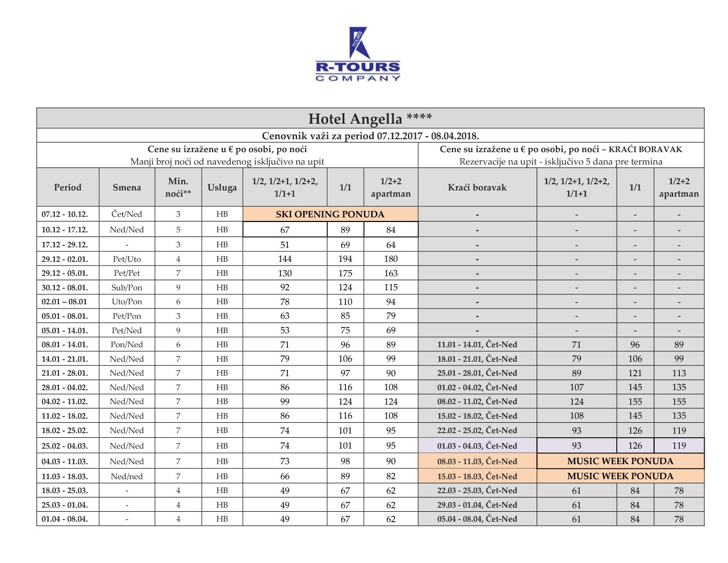Click the MUSIC WEEK PONUDA cell for 08.03 - 11.03
728x563 pixels.
pyautogui.click(x=620, y=461)
